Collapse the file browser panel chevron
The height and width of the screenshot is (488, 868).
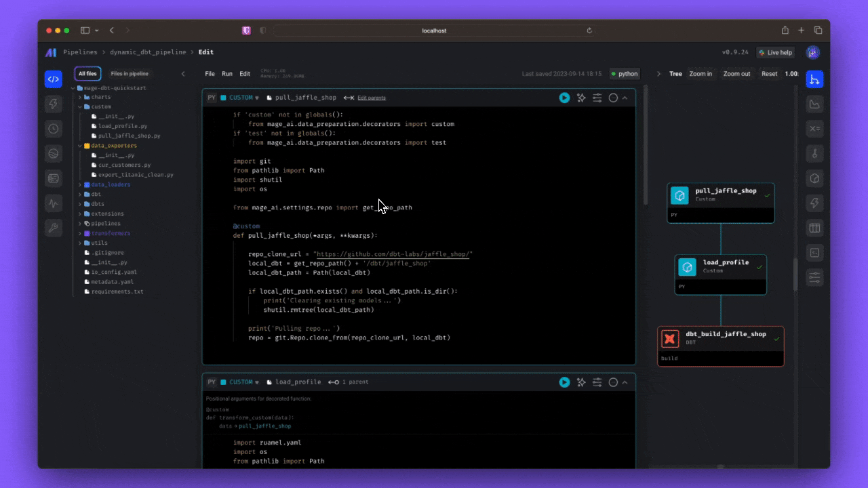[183, 74]
